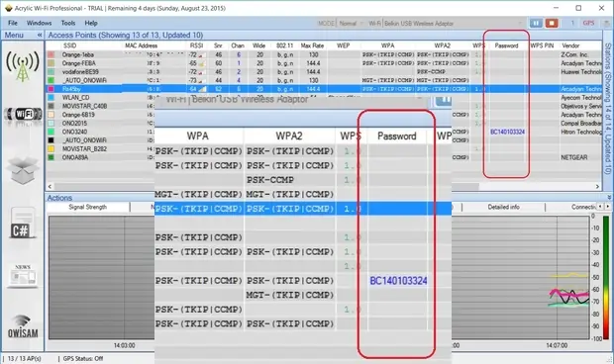Image resolution: width=614 pixels, height=364 pixels.
Task: Click the GPS Status: Off status entry
Action: [x=83, y=358]
